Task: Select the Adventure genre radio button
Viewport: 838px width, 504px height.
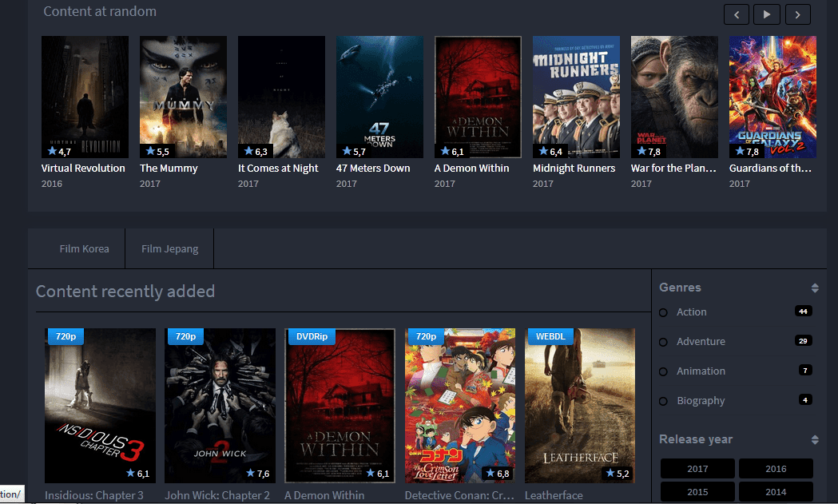Action: (663, 342)
